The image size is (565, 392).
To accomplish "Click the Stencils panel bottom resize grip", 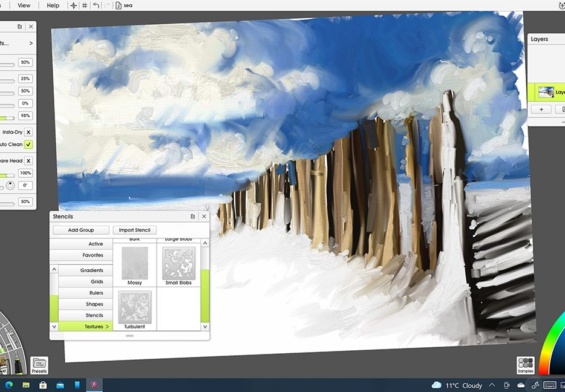I will [x=129, y=336].
